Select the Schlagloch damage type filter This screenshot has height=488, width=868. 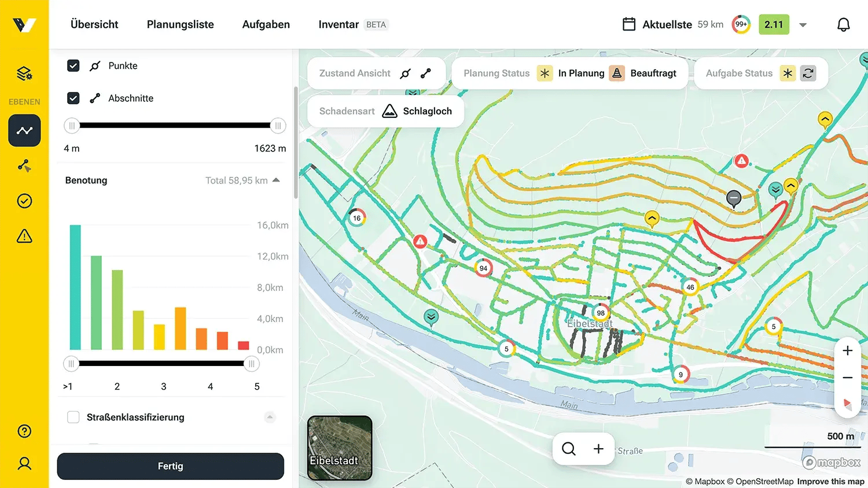[x=418, y=111]
